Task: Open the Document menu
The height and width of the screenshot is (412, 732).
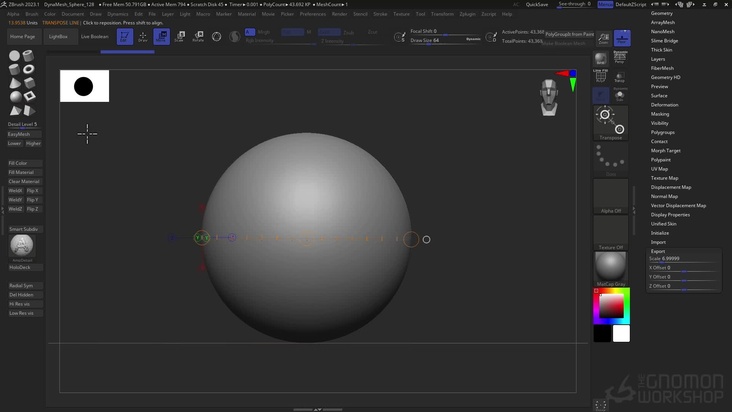Action: tap(73, 14)
